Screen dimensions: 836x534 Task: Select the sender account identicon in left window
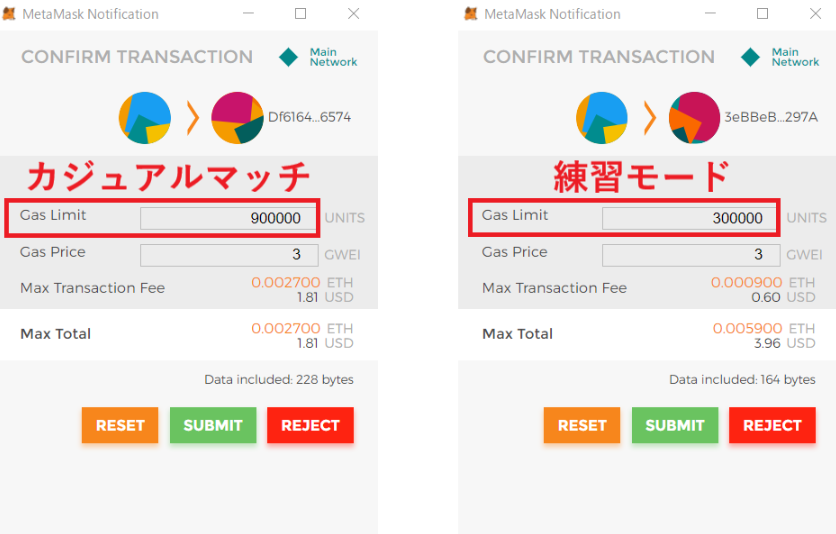144,118
